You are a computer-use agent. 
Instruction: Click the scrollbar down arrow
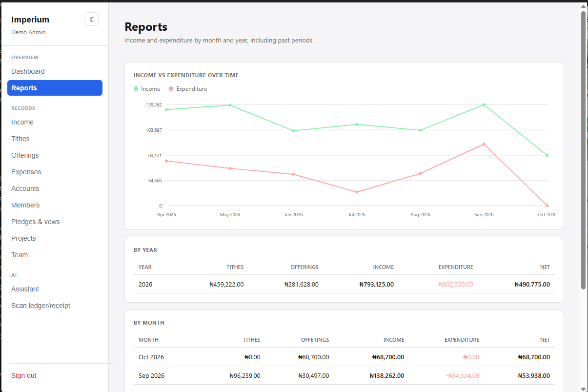click(x=583, y=388)
